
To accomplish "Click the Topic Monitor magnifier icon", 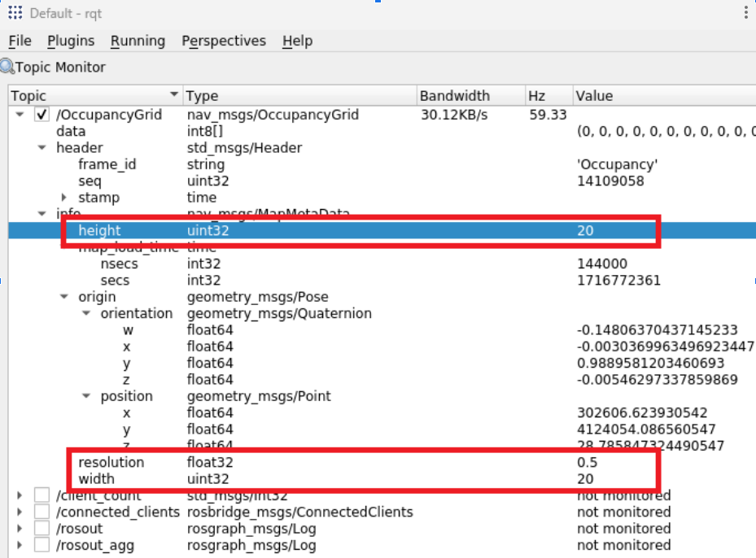I will tap(7, 67).
